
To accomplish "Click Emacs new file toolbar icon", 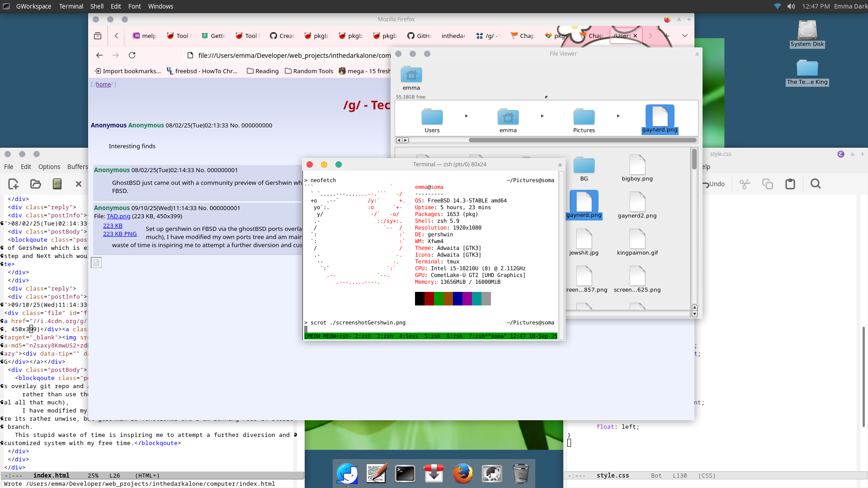I will click(x=13, y=184).
